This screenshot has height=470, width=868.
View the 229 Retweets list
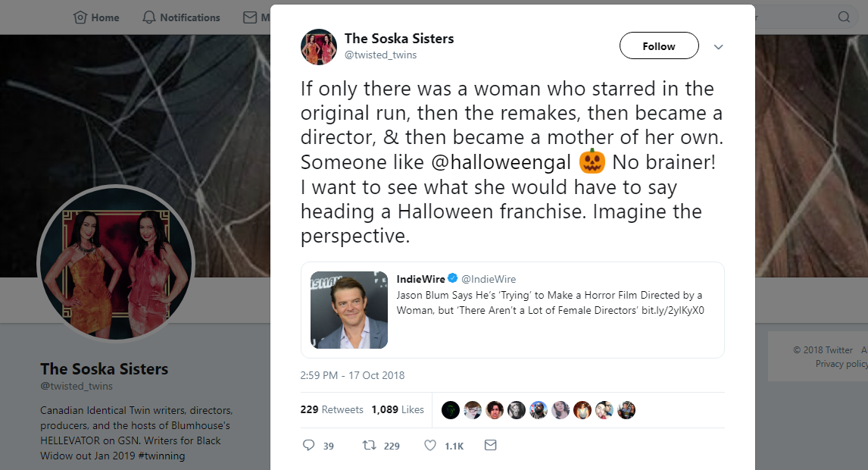[332, 409]
